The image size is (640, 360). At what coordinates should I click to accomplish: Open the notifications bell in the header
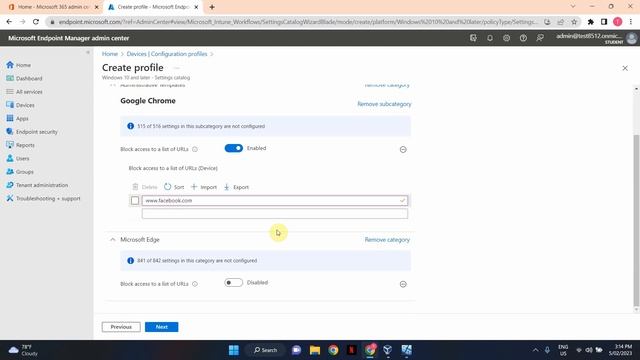click(490, 38)
